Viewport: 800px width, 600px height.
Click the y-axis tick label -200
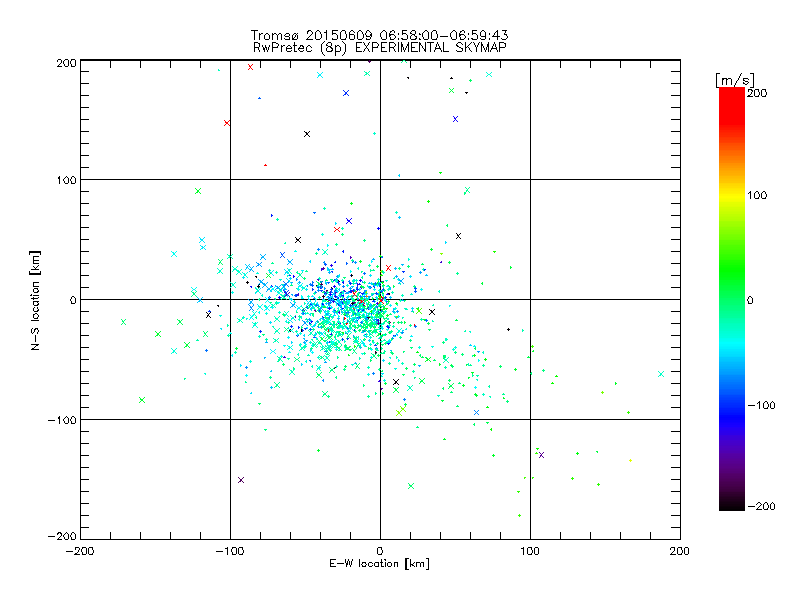(62, 536)
